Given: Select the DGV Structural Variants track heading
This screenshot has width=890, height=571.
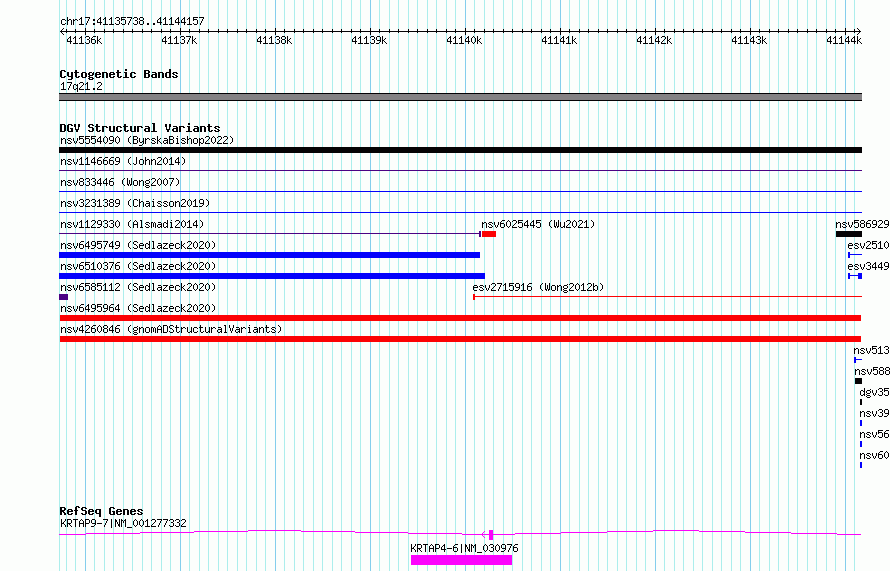Looking at the screenshot, I should pyautogui.click(x=140, y=128).
